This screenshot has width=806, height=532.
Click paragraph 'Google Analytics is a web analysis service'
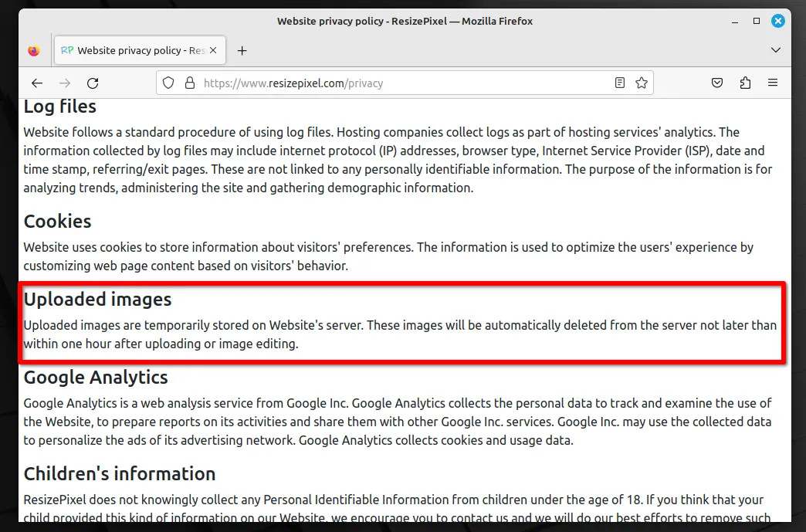coord(398,422)
